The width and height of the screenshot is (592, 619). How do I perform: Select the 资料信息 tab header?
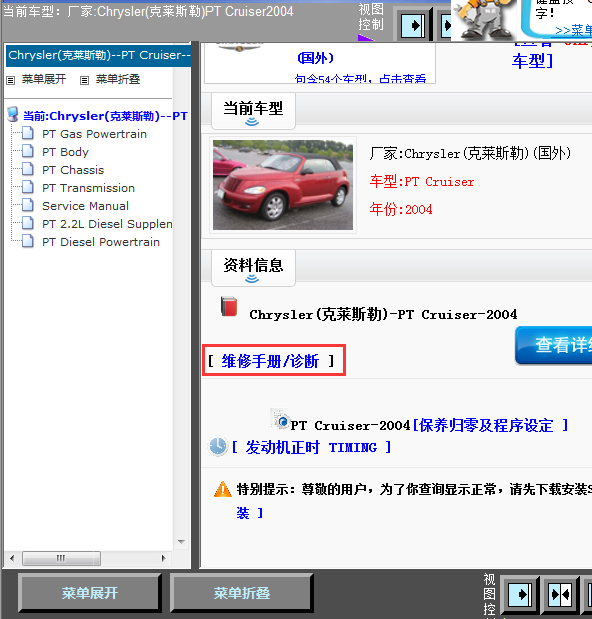click(253, 267)
